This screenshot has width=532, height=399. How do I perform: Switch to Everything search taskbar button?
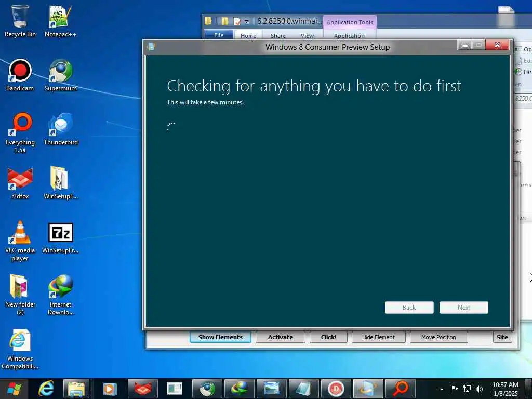point(401,389)
